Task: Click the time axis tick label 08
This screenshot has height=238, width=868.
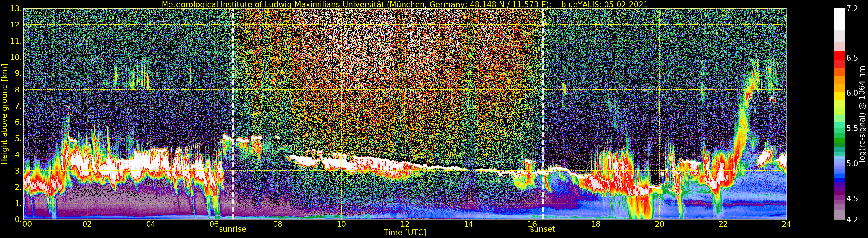Action: tap(278, 224)
